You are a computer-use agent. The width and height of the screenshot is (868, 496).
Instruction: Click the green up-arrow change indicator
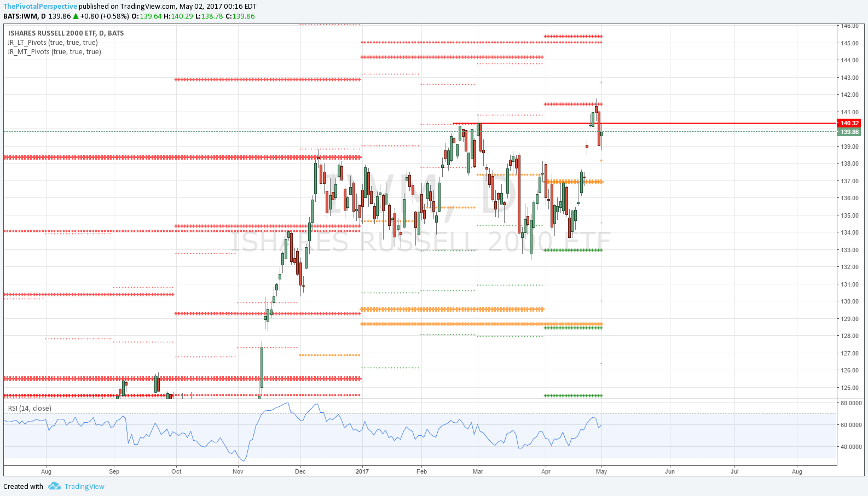click(x=76, y=16)
